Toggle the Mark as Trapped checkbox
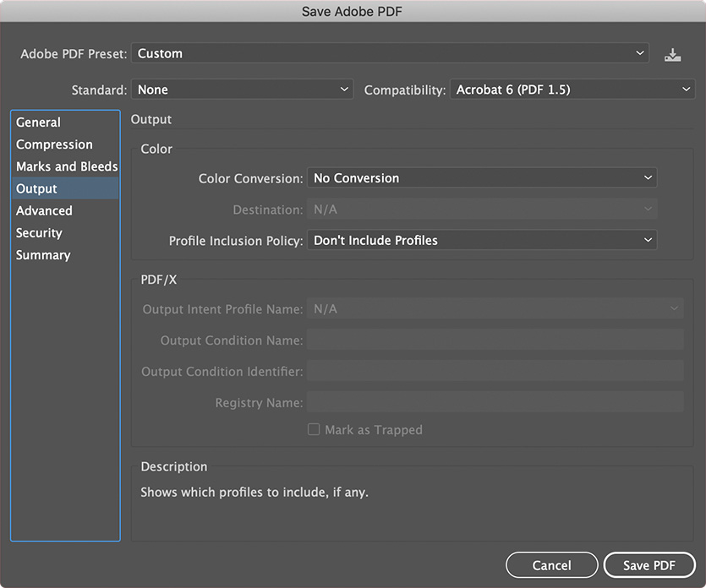Screen dimensions: 706x588 pyautogui.click(x=314, y=429)
